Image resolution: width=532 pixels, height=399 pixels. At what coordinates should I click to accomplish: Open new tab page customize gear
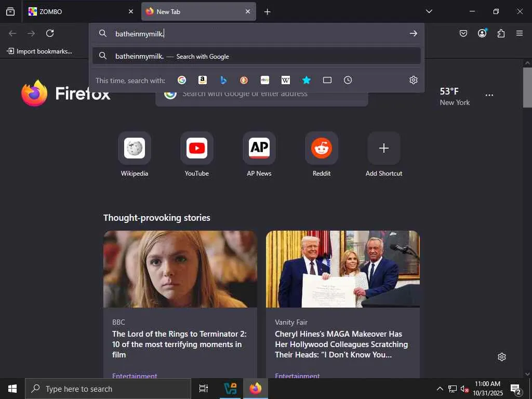[501, 357]
